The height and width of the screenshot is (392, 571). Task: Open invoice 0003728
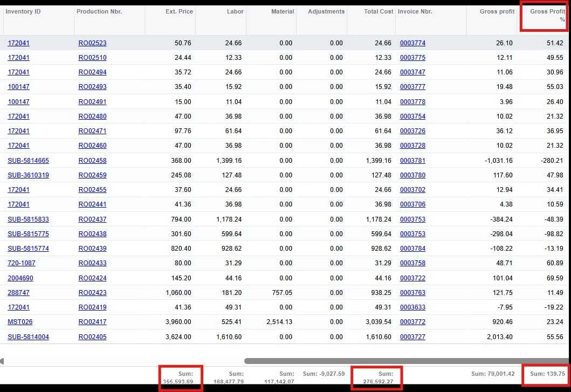(412, 146)
